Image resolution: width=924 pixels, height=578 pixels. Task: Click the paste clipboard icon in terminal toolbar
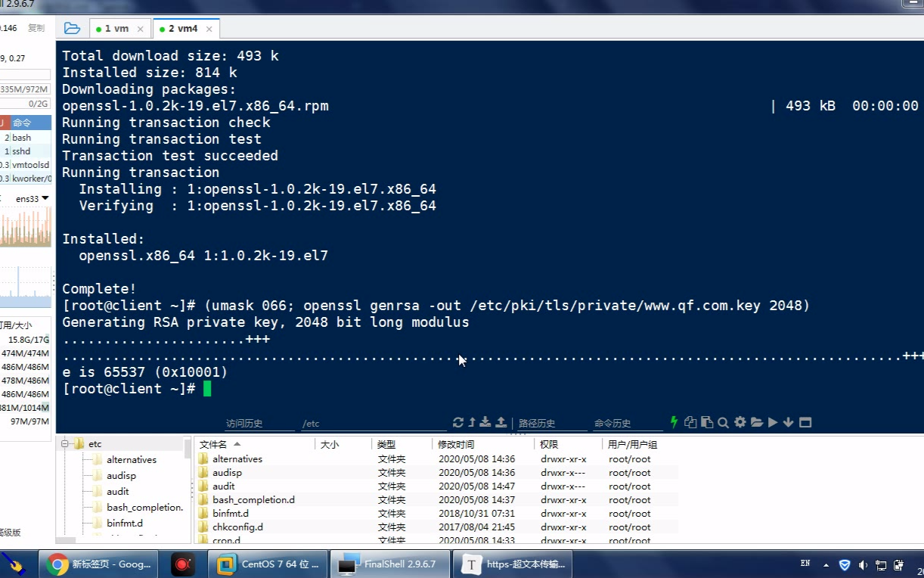point(707,423)
